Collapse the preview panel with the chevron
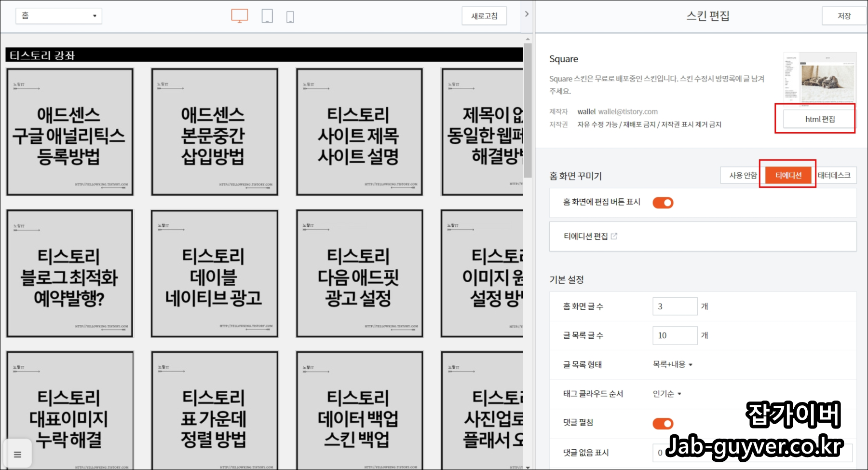 click(527, 14)
